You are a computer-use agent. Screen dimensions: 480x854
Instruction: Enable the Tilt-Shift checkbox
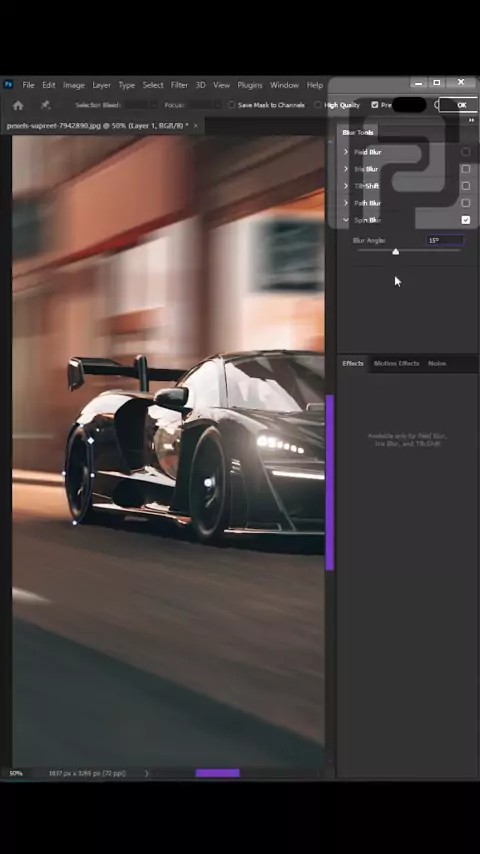click(465, 186)
